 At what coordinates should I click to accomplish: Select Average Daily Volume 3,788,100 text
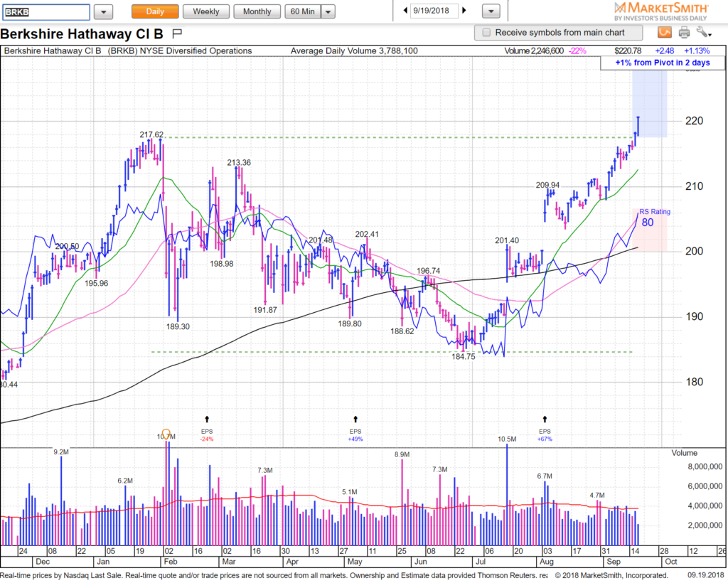tap(354, 51)
